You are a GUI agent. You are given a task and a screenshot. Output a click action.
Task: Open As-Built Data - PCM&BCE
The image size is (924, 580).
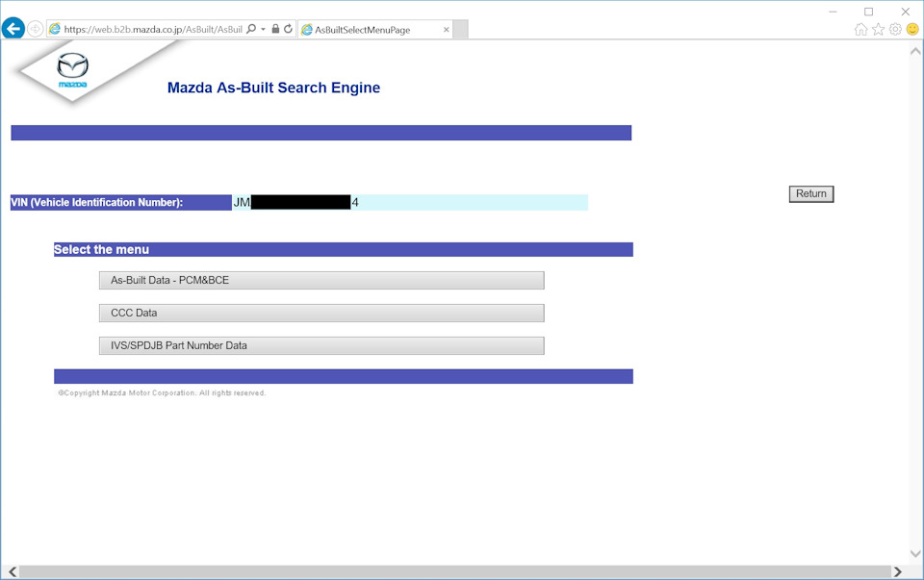pyautogui.click(x=321, y=280)
